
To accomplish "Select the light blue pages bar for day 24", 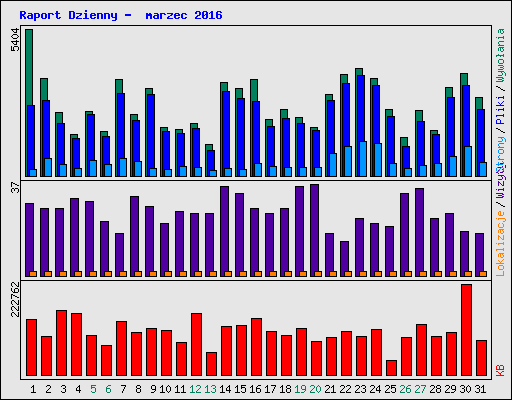I will (x=378, y=160).
